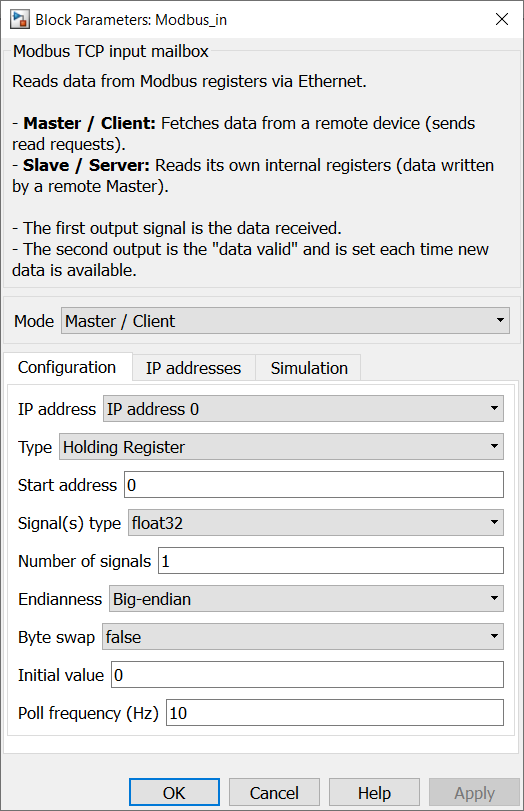The image size is (524, 811).
Task: Click the Start address input field
Action: click(x=313, y=485)
